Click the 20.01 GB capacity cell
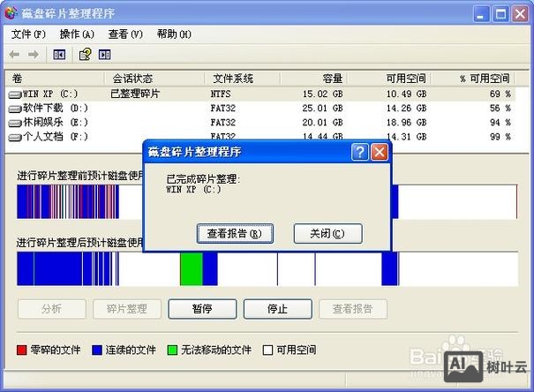534x392 pixels. click(322, 123)
